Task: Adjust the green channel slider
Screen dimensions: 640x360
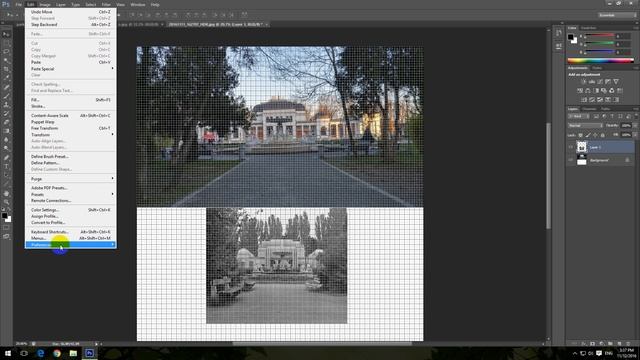Action: pyautogui.click(x=600, y=44)
